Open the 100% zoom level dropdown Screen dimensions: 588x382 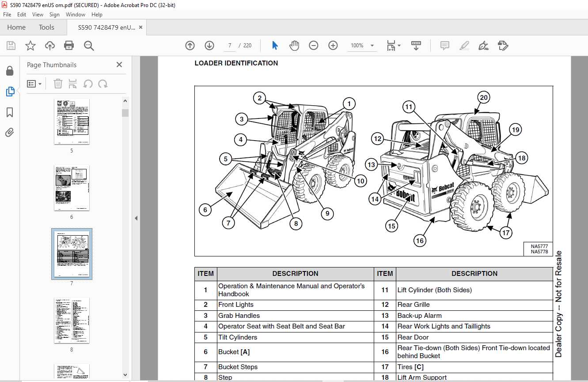pyautogui.click(x=362, y=46)
